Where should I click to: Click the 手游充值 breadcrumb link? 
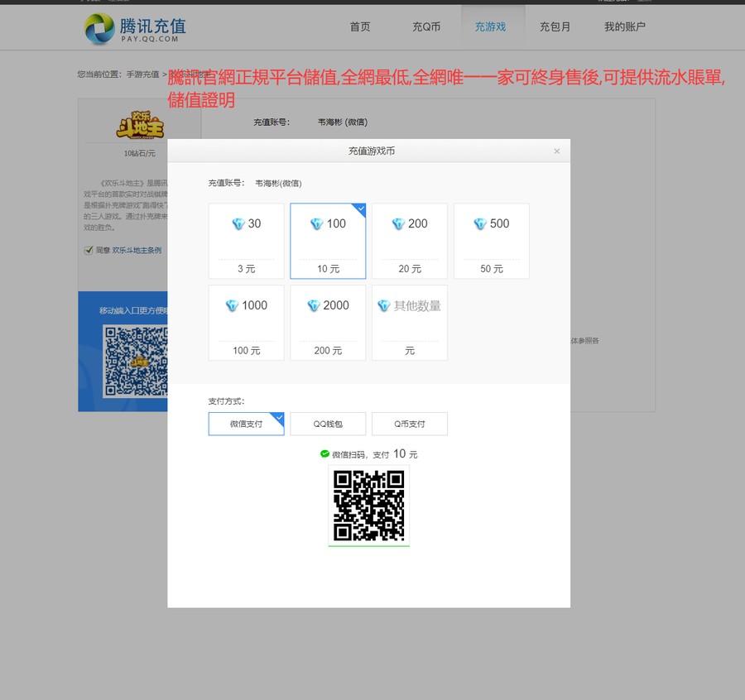click(142, 74)
